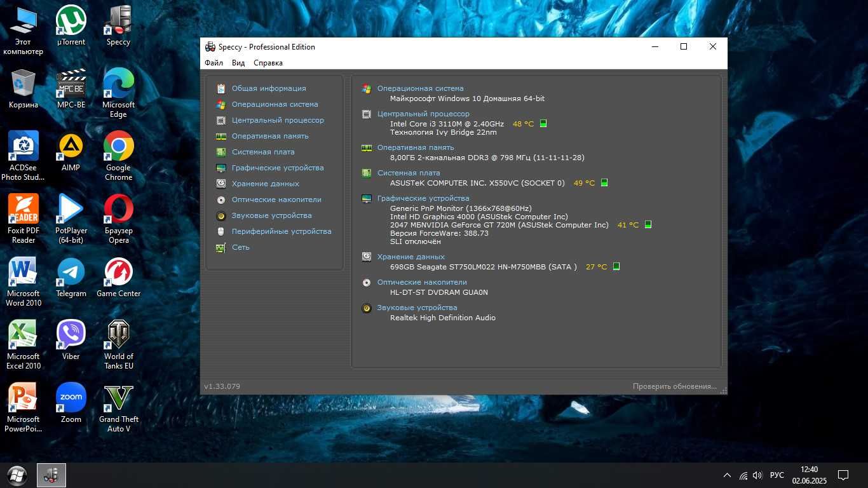Open the Справка menu
Screen dimensions: 868x488
tap(268, 63)
